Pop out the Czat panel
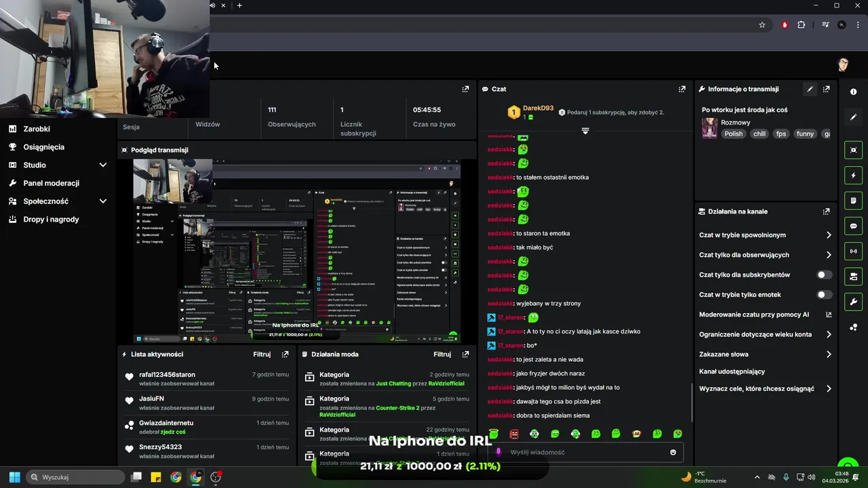This screenshot has height=488, width=868. click(x=682, y=89)
